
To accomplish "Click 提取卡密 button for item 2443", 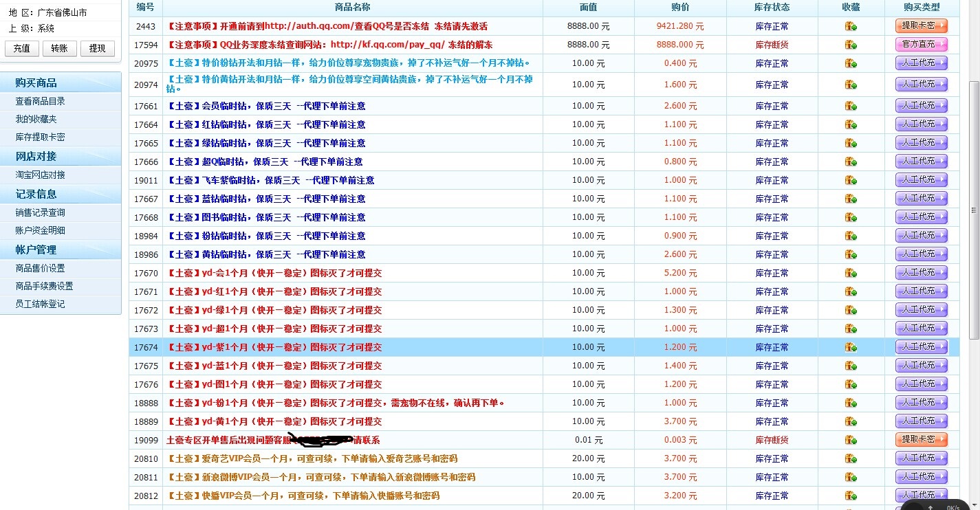I will [922, 25].
